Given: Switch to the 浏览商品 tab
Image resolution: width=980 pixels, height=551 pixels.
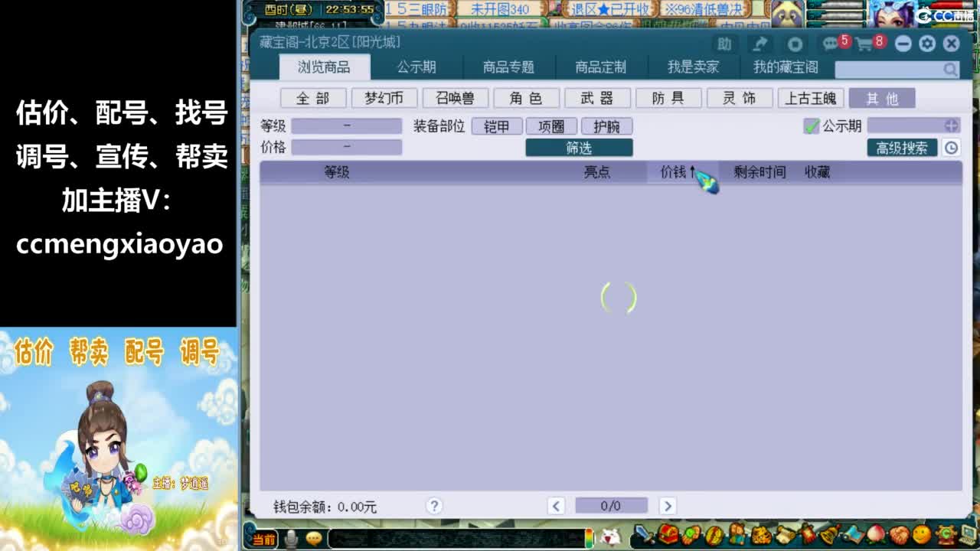Looking at the screenshot, I should click(x=324, y=67).
